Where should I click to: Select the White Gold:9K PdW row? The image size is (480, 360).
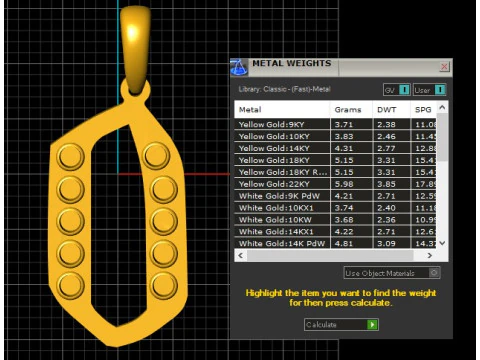pyautogui.click(x=335, y=196)
